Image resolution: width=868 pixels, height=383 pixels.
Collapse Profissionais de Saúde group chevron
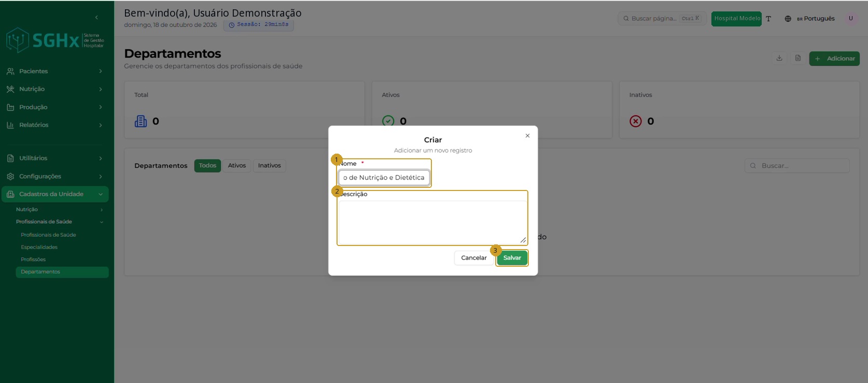[102, 222]
